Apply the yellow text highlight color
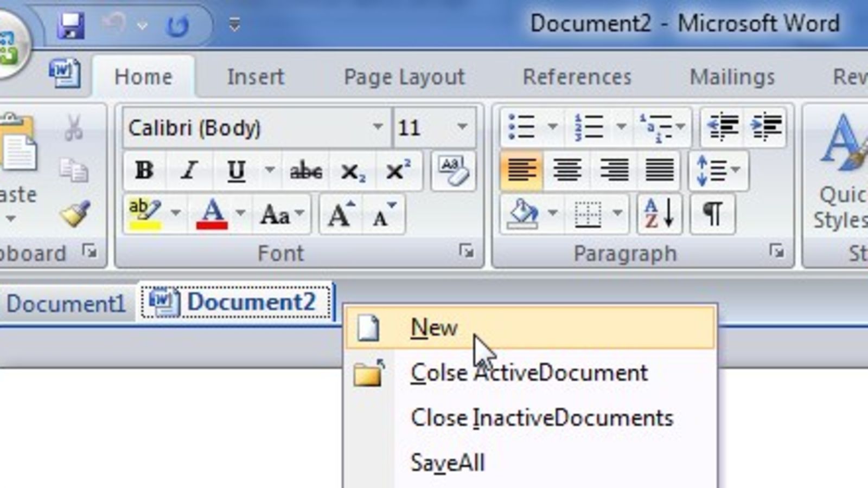Viewport: 868px width, 488px height. click(145, 214)
